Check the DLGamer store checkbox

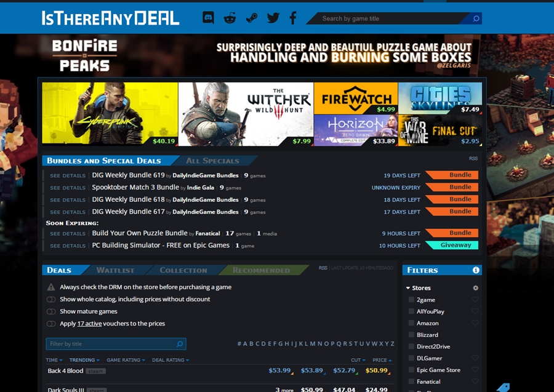[x=411, y=358]
